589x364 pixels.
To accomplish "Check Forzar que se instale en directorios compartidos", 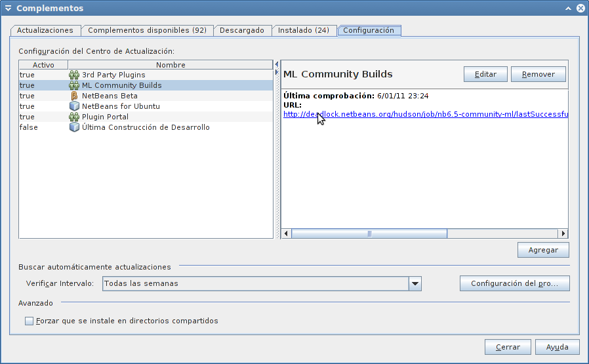I will coord(29,321).
